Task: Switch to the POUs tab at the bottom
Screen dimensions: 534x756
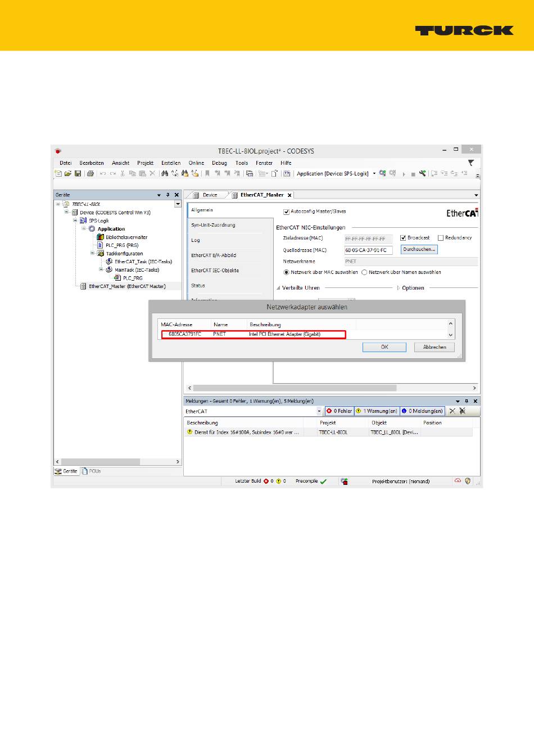Action: click(91, 471)
